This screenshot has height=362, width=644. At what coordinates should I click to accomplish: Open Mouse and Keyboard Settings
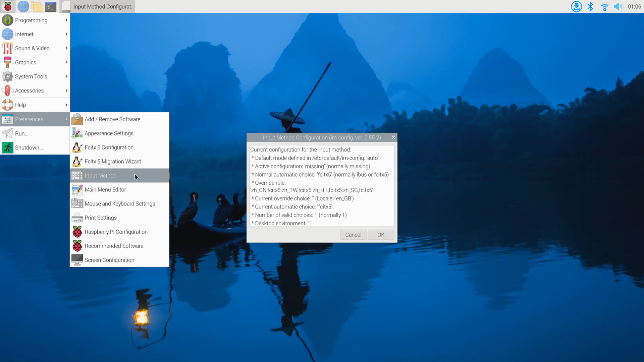click(x=119, y=203)
